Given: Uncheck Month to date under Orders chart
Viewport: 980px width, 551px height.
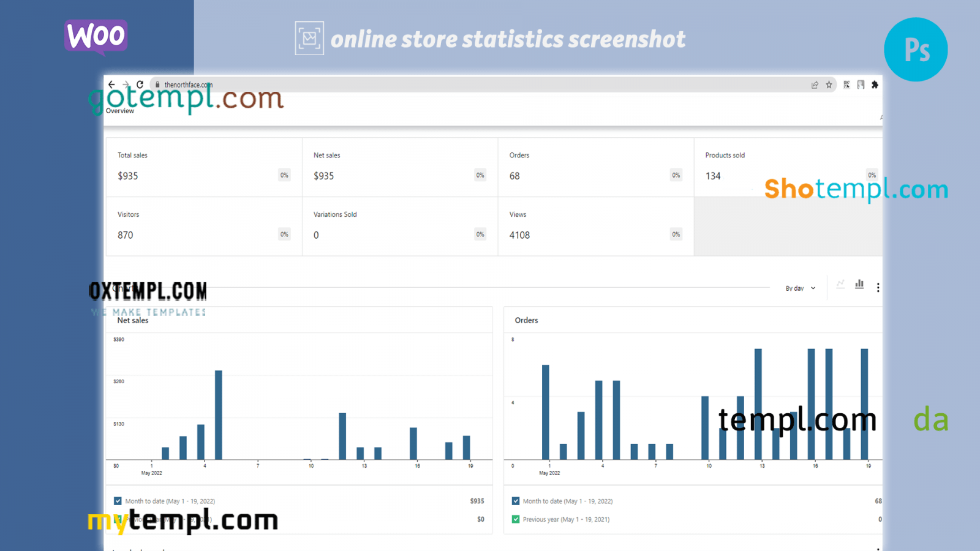Looking at the screenshot, I should (x=516, y=501).
